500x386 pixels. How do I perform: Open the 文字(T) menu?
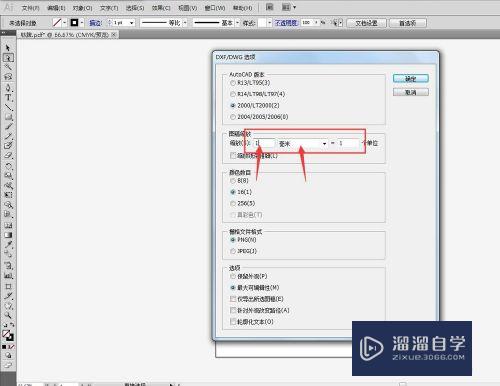click(109, 8)
